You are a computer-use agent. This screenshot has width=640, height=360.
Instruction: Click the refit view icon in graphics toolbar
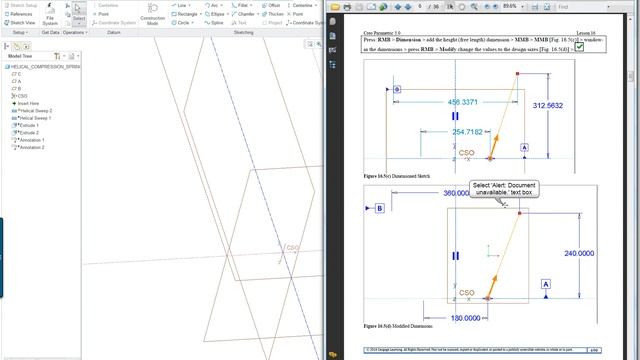[x=310, y=44]
